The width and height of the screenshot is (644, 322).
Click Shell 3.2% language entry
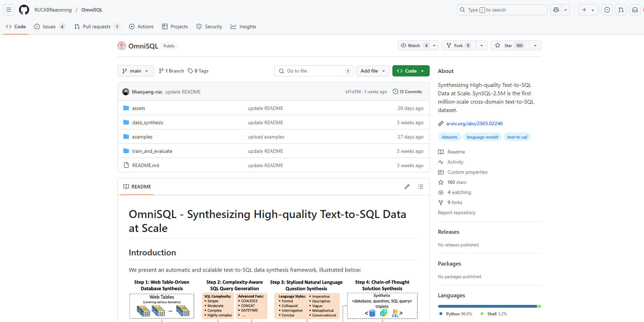pyautogui.click(x=494, y=314)
